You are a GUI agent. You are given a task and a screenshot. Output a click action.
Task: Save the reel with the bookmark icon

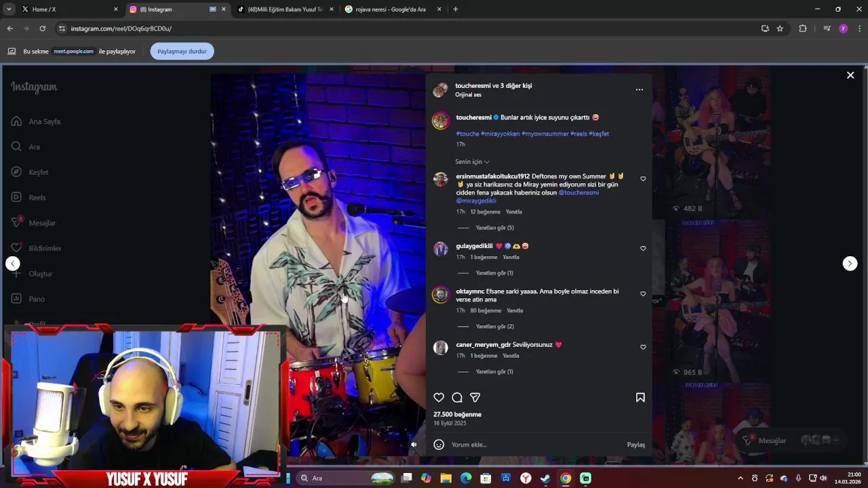[640, 398]
